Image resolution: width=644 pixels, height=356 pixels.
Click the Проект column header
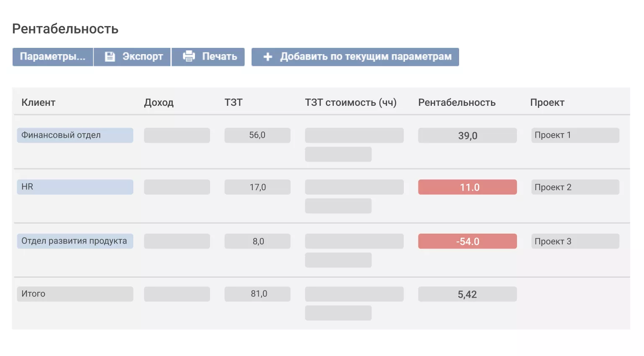(547, 102)
